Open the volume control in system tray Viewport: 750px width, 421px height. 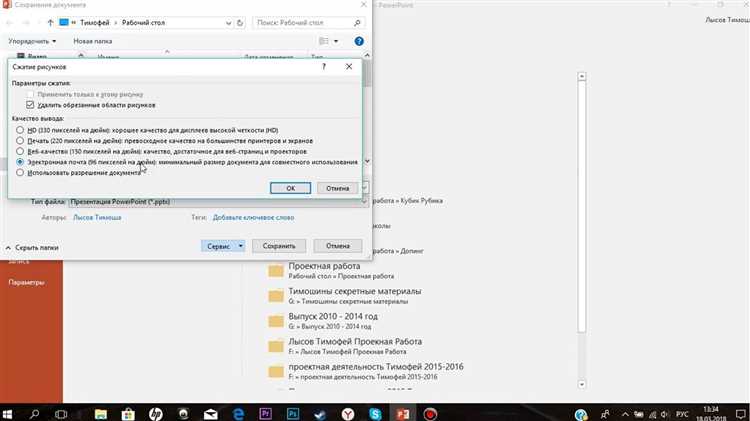tap(664, 414)
